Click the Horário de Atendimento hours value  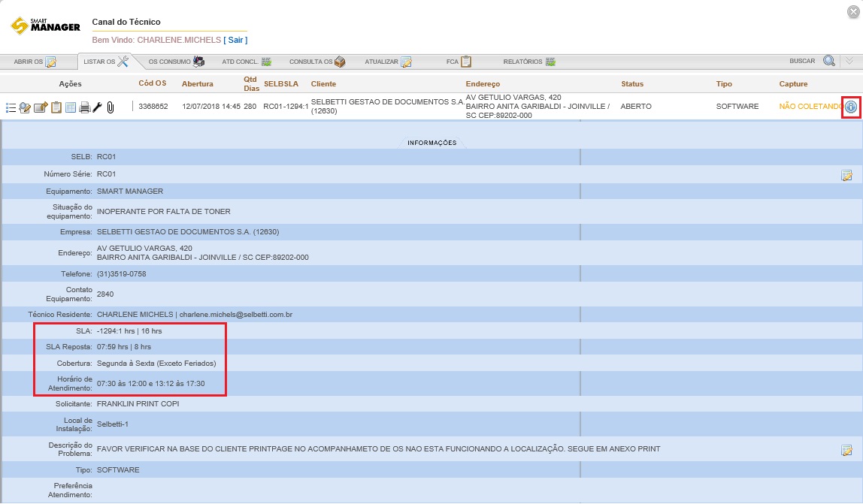click(x=151, y=384)
